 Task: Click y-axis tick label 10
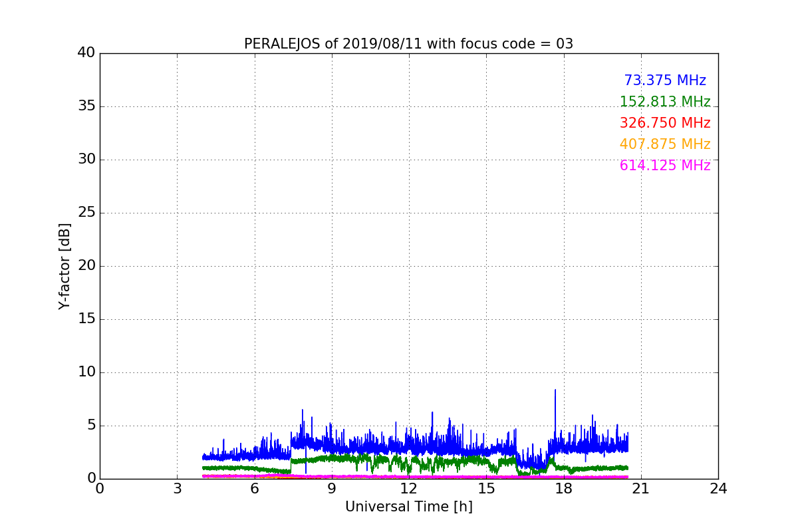pos(86,372)
